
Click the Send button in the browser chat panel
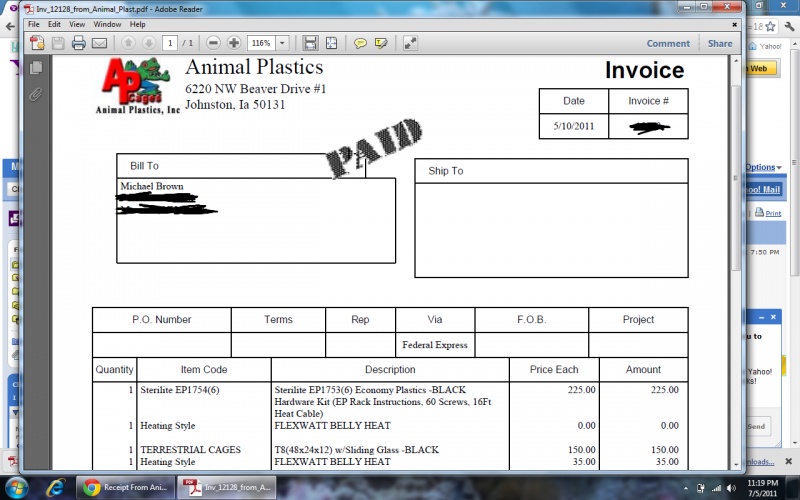pos(756,427)
